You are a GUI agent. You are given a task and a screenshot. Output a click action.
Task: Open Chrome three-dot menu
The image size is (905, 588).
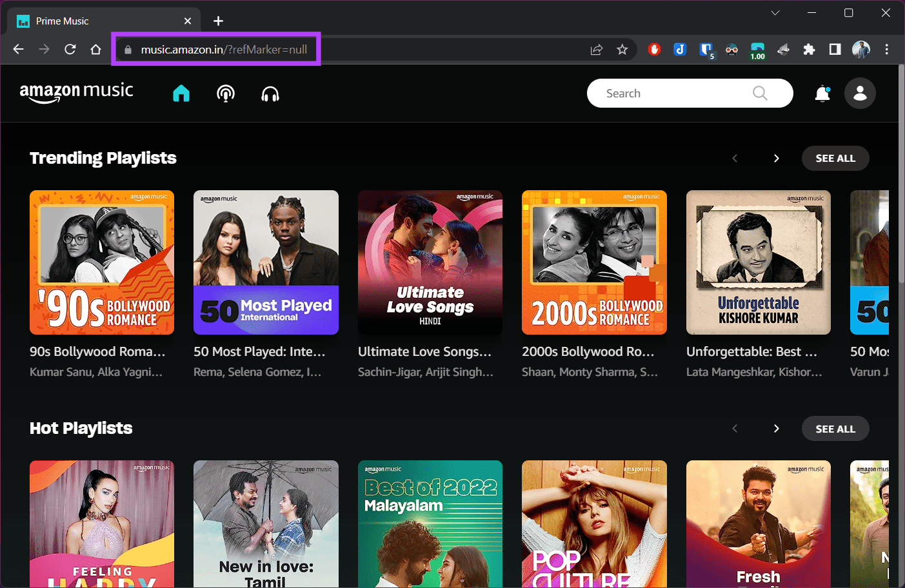[x=887, y=50]
